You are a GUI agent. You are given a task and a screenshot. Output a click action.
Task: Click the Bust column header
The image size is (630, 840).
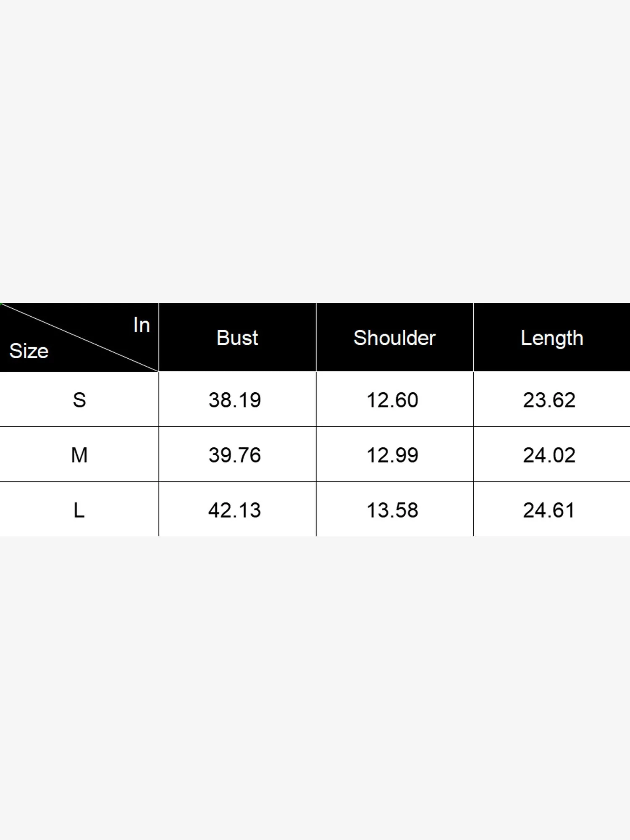[x=237, y=338]
